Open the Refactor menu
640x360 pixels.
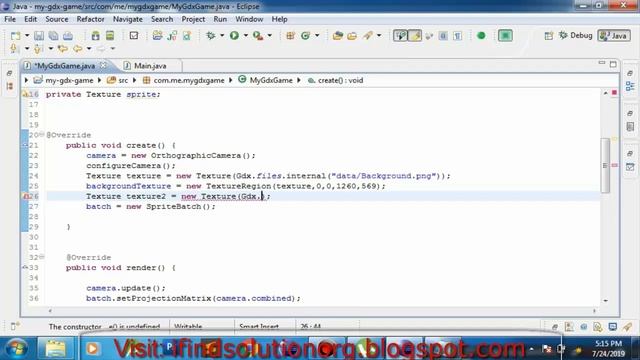pyautogui.click(x=90, y=19)
